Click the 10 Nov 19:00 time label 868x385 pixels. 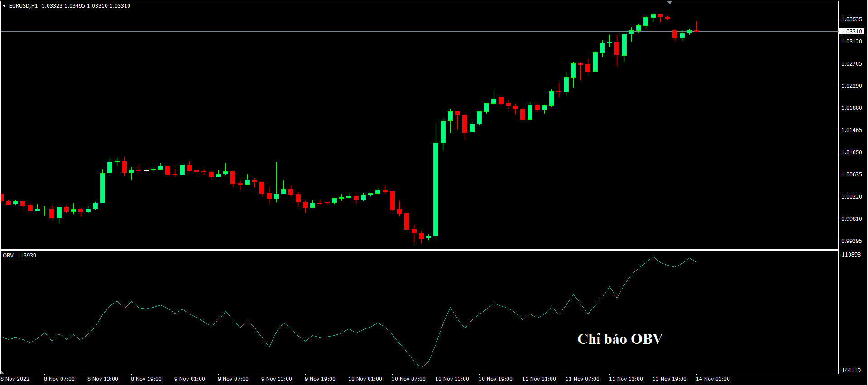pyautogui.click(x=495, y=379)
